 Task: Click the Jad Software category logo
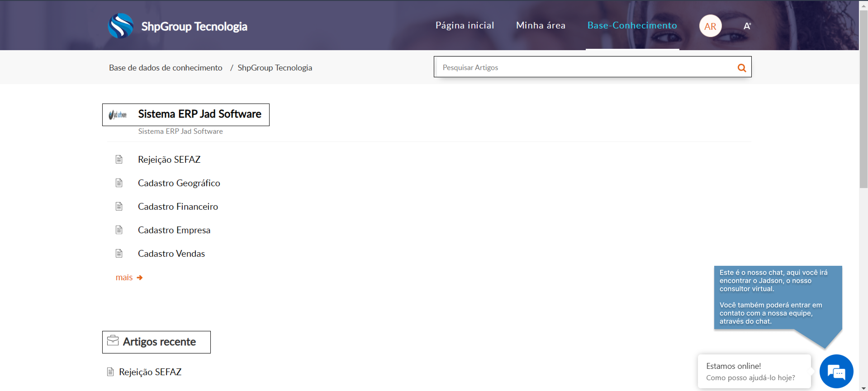point(118,115)
